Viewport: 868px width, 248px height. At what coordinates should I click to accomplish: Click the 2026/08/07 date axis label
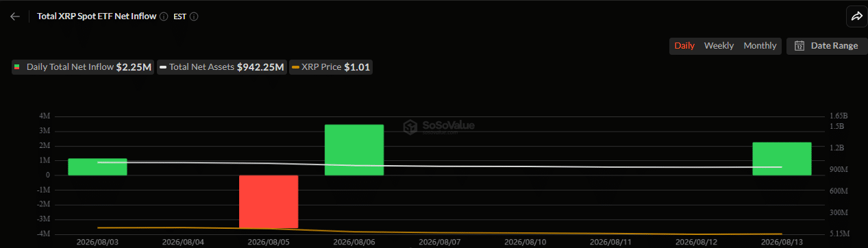[x=439, y=242]
